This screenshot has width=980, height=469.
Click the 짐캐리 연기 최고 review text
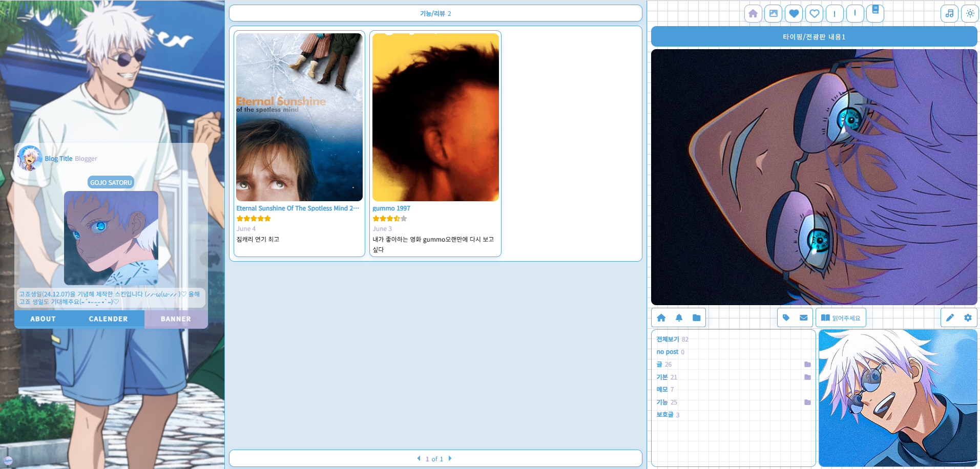[x=258, y=239]
